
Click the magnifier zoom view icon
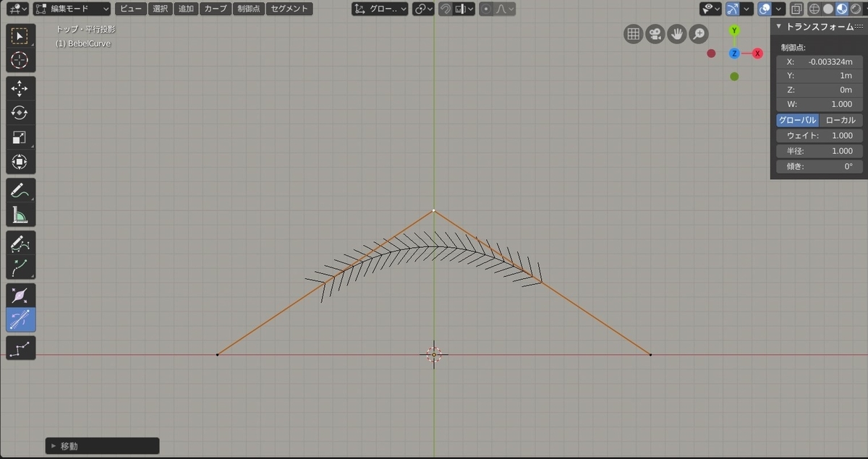(x=699, y=34)
